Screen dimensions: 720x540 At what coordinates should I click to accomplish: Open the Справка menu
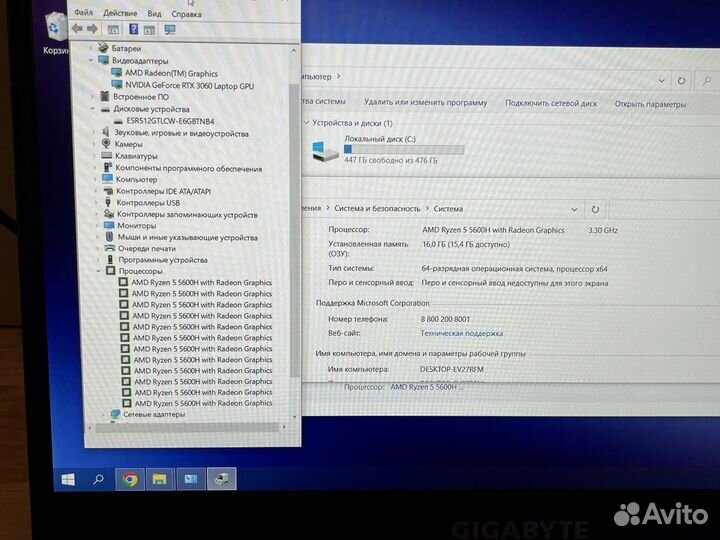186,14
